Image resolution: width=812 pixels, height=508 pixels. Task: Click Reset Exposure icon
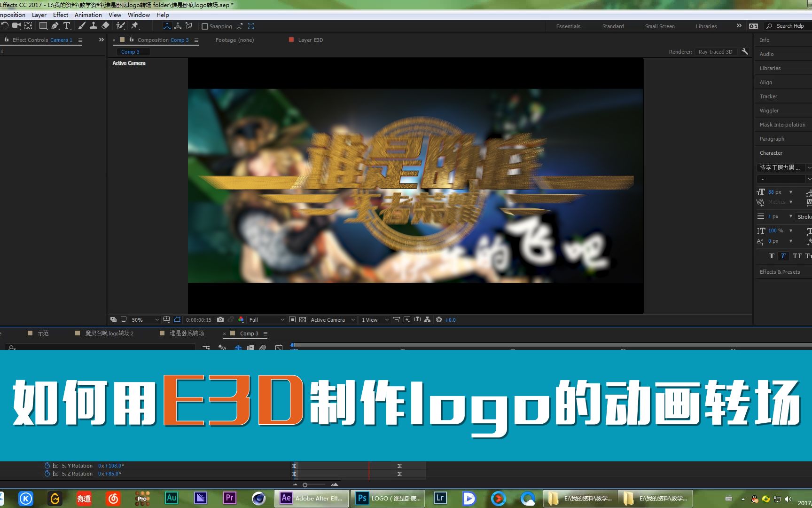(439, 319)
